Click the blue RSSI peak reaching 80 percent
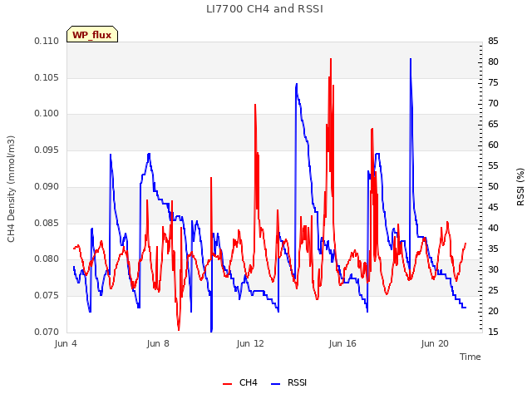 (x=411, y=59)
